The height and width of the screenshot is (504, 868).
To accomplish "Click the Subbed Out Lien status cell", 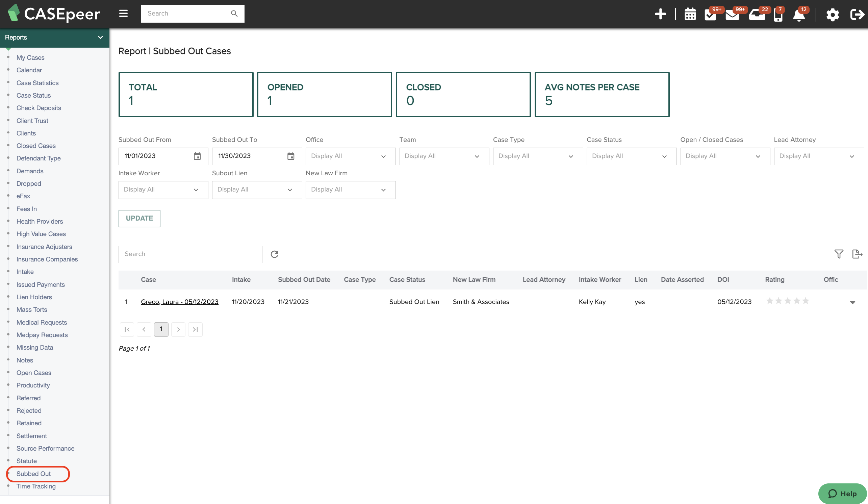I will tap(414, 302).
